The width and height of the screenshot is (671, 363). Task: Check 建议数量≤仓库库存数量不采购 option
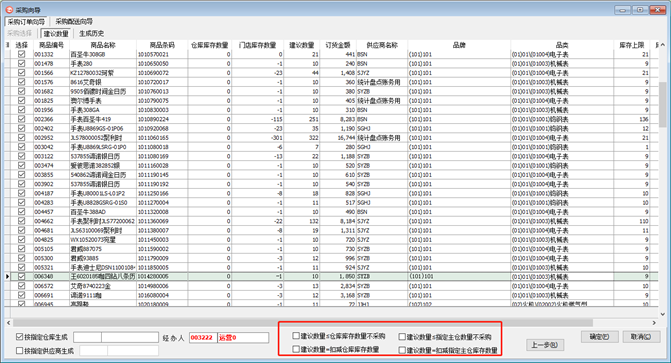coord(296,336)
